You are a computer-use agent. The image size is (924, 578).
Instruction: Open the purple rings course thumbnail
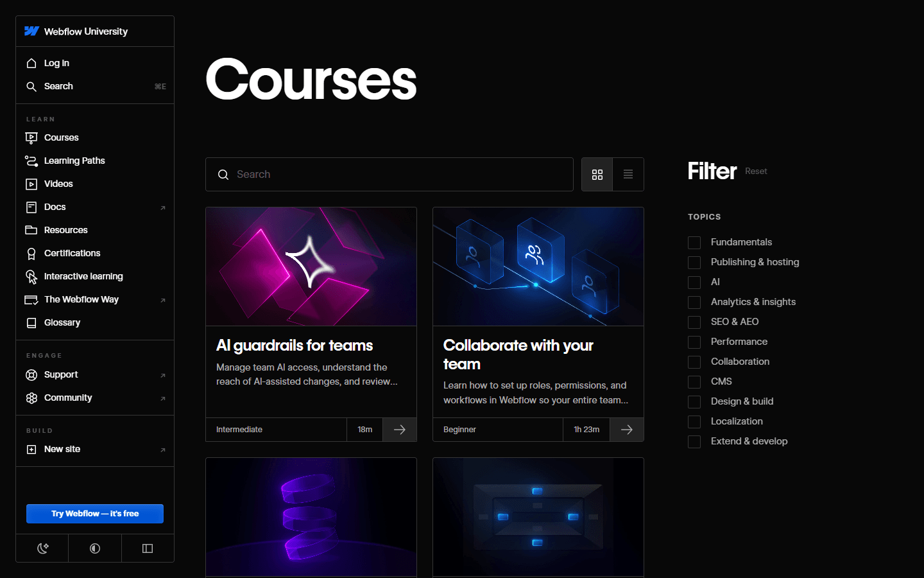[x=311, y=517]
